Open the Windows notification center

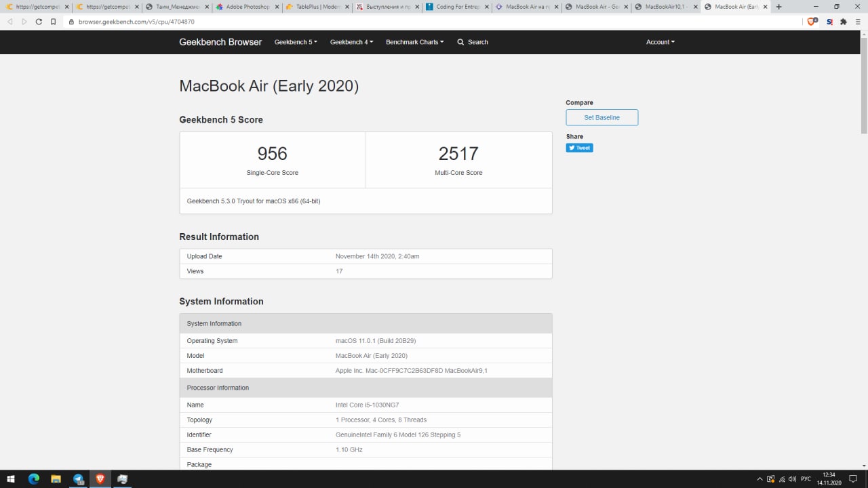point(854,479)
